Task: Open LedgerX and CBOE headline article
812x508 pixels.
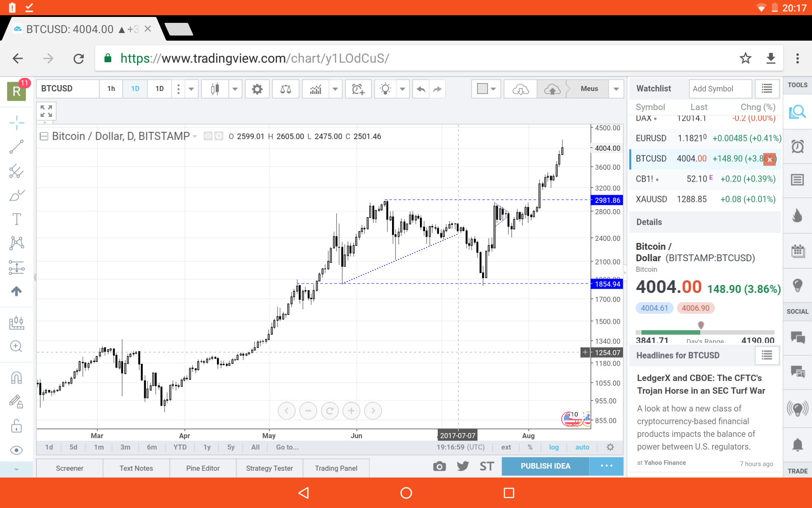Action: click(701, 384)
